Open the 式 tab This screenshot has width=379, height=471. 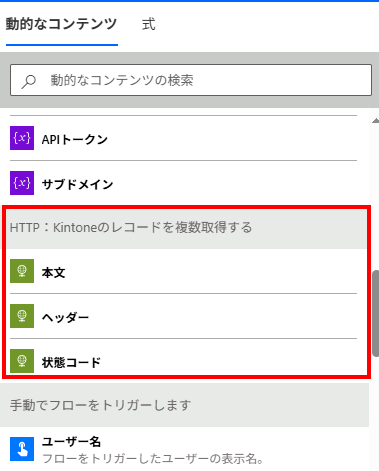[x=149, y=24]
